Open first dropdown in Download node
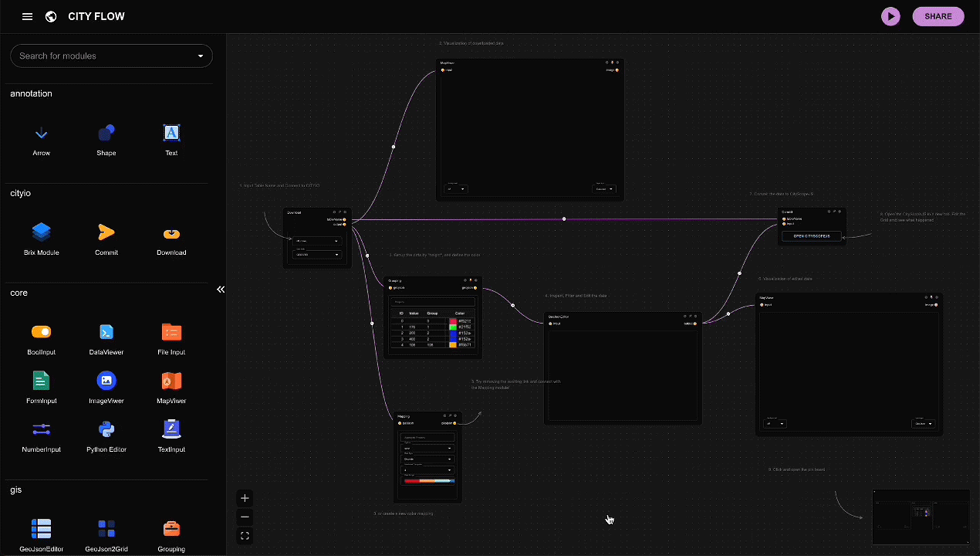This screenshot has width=980, height=556. pos(317,241)
